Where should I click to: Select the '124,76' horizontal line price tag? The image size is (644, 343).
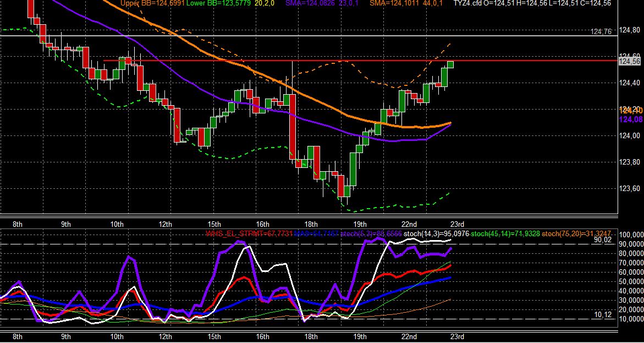pos(601,32)
